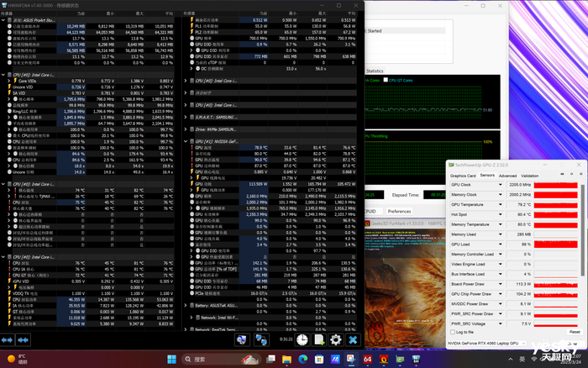588x368 pixels.
Task: Click the GPU-Z sensors vertical scrollbar
Action: point(582,229)
